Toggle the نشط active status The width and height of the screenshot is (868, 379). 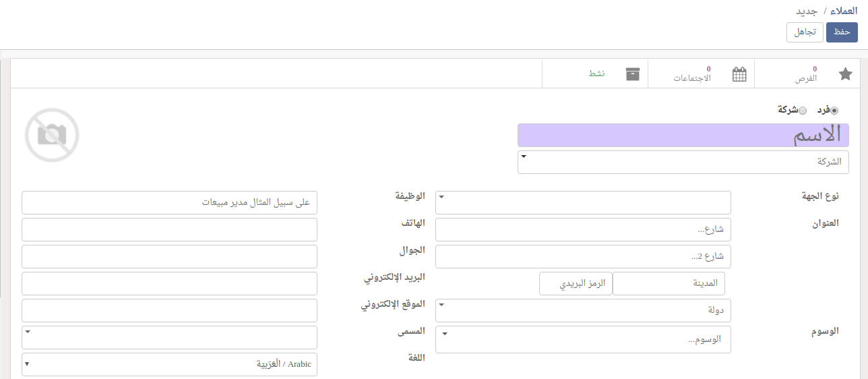(596, 74)
